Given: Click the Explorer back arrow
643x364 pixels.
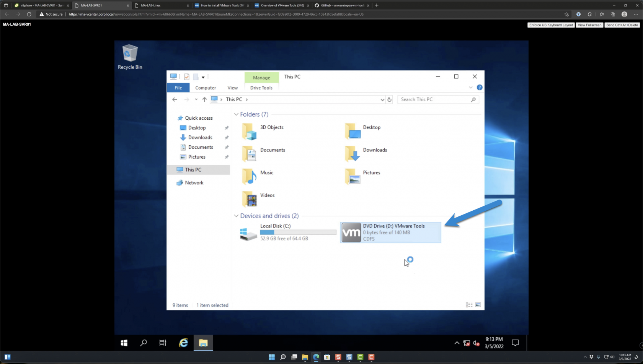Looking at the screenshot, I should click(175, 99).
